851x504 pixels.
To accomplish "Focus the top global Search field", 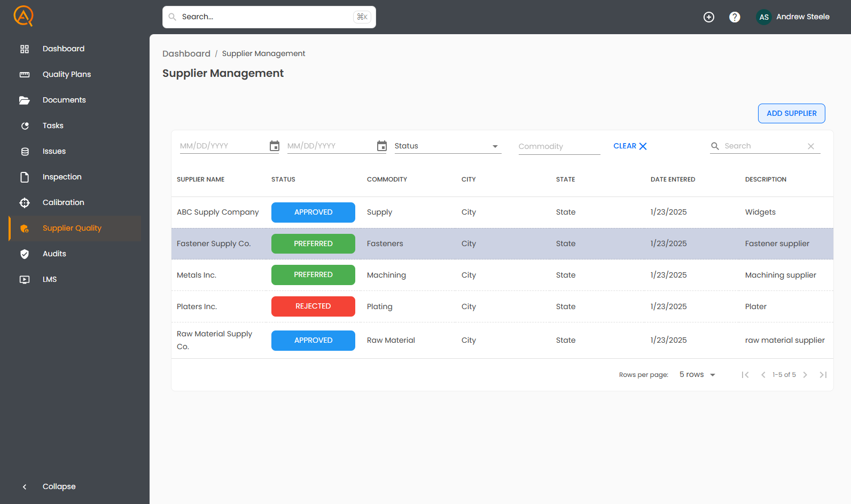I will 269,17.
